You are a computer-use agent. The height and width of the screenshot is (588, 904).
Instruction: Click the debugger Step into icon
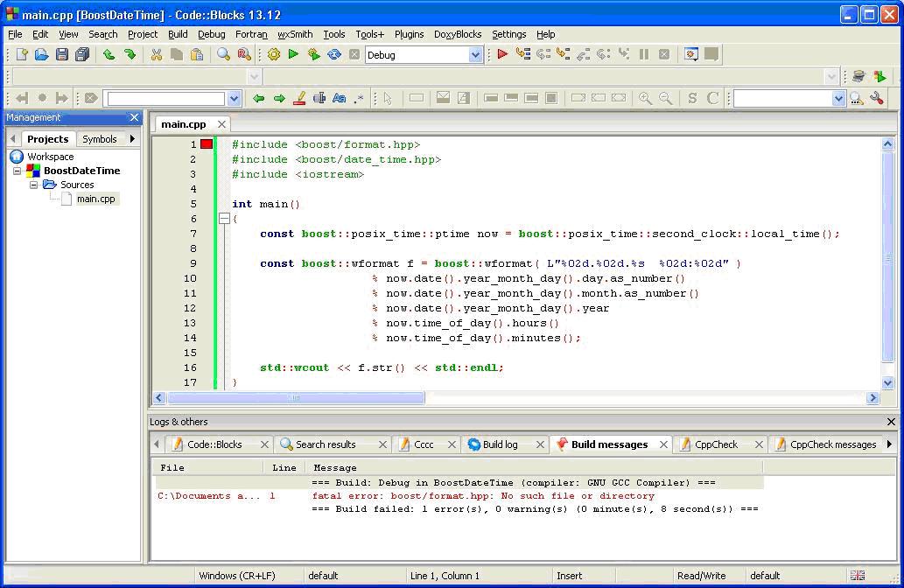564,55
